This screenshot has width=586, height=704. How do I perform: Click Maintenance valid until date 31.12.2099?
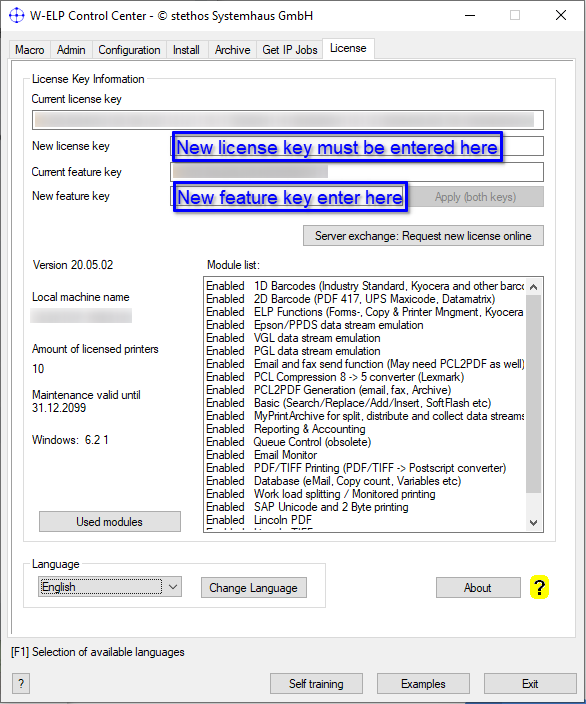(x=59, y=408)
